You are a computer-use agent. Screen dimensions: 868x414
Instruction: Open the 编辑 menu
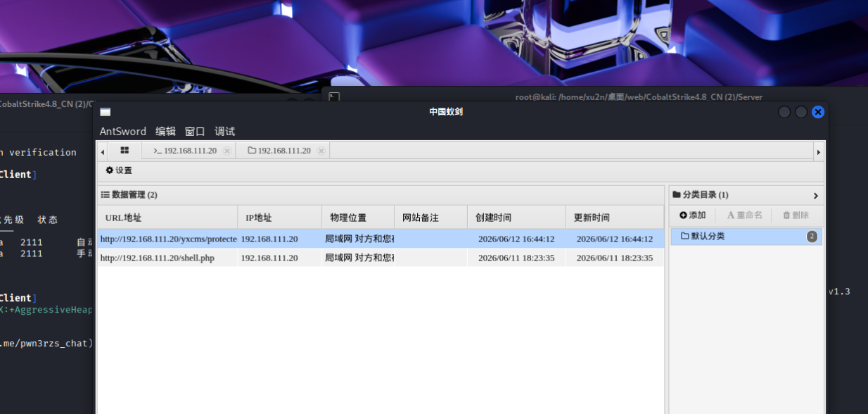click(x=165, y=132)
